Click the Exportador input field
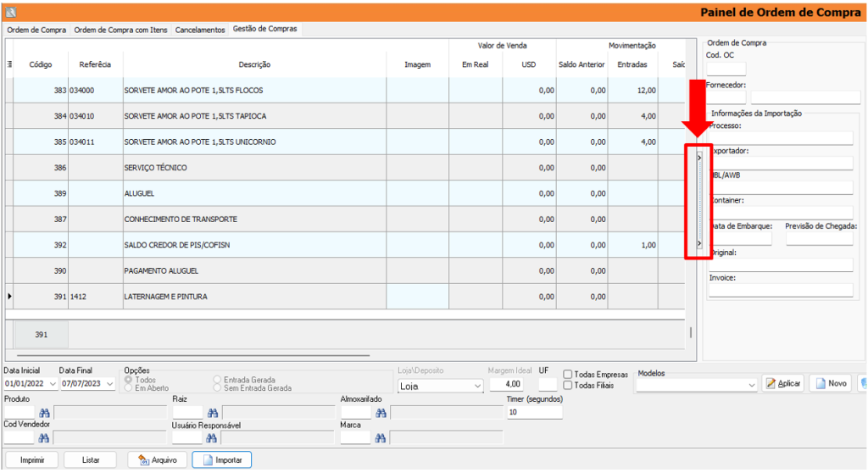The height and width of the screenshot is (473, 868). [781, 163]
